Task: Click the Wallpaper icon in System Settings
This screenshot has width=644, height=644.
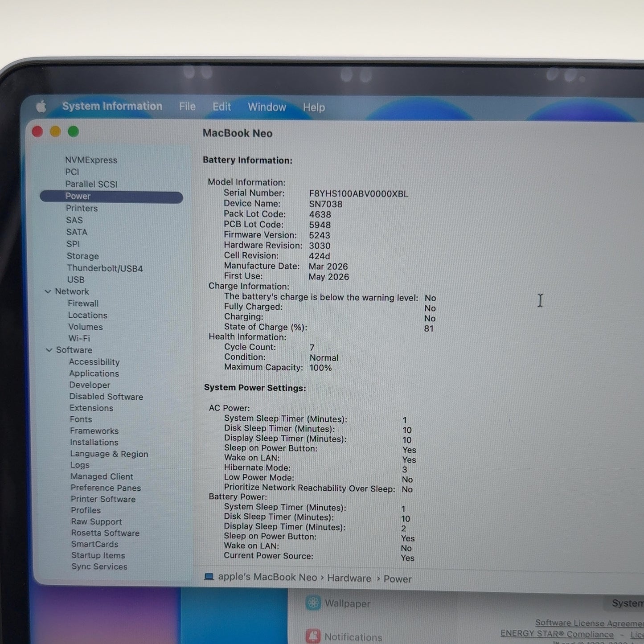Action: (x=313, y=603)
